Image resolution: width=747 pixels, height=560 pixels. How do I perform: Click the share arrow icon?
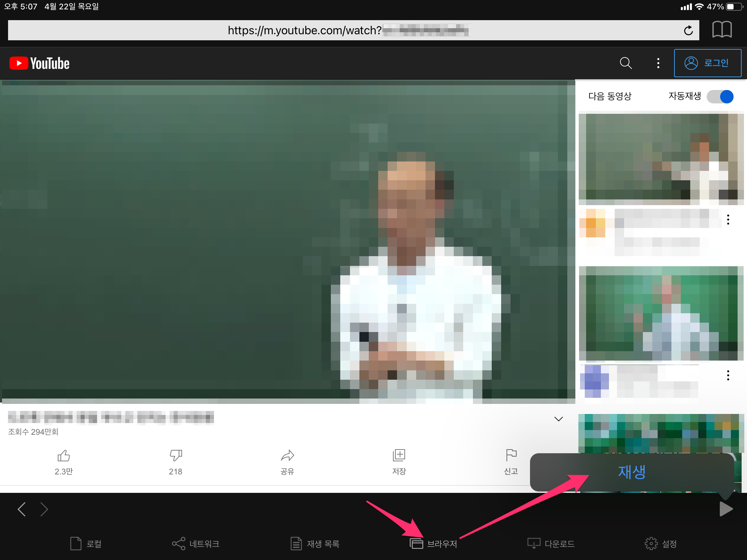point(288,456)
